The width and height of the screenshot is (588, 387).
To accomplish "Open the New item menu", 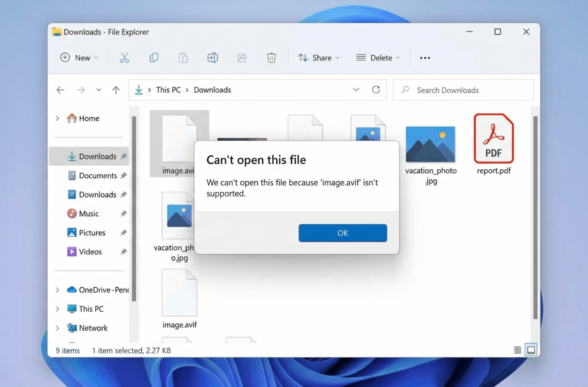I will pos(79,58).
